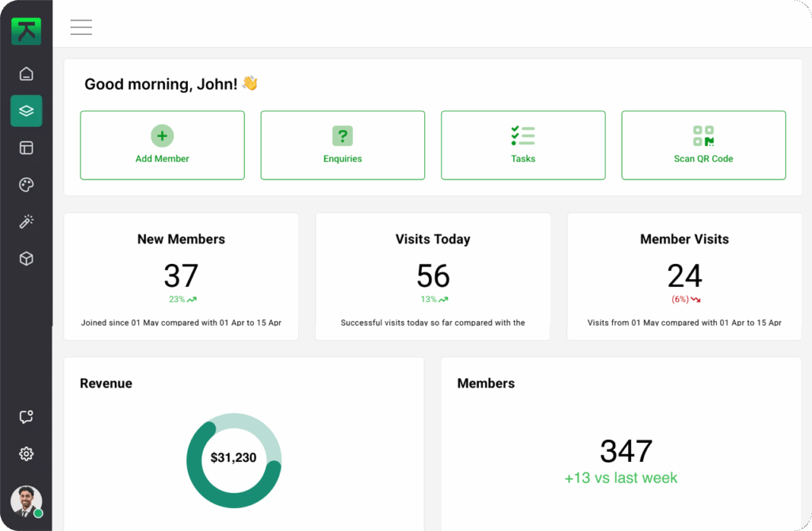Open the chat notifications icon
The height and width of the screenshot is (531, 812).
click(26, 416)
